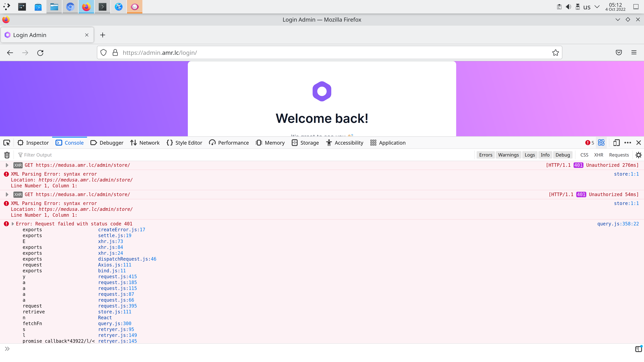Open the Firefox application menu
The height and width of the screenshot is (362, 644).
[x=634, y=53]
